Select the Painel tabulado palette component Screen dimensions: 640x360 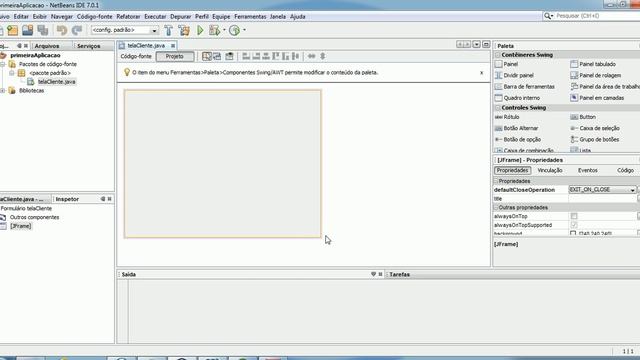pos(593,64)
